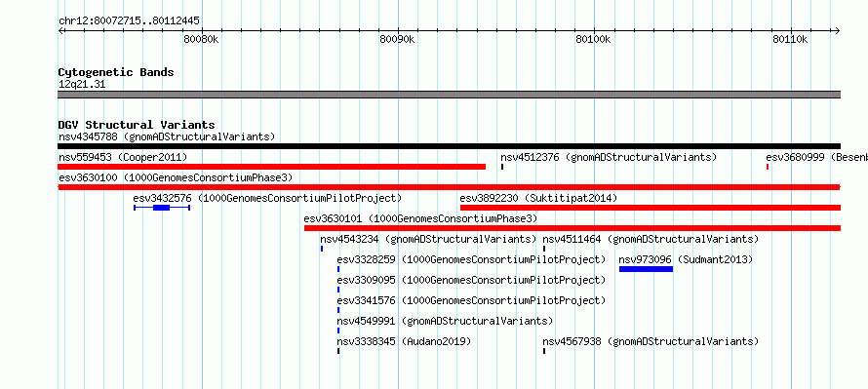Click the nsv4567938 small black marker

544,351
